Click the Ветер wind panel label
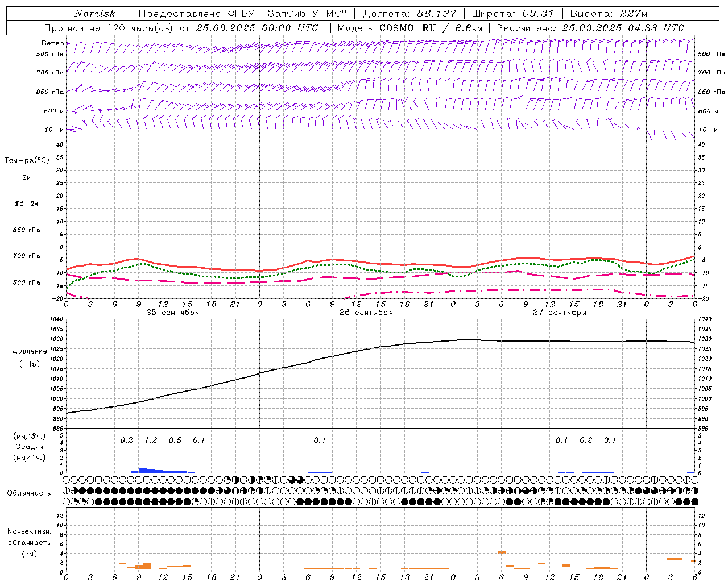This screenshot has height=582, width=728. (x=53, y=43)
